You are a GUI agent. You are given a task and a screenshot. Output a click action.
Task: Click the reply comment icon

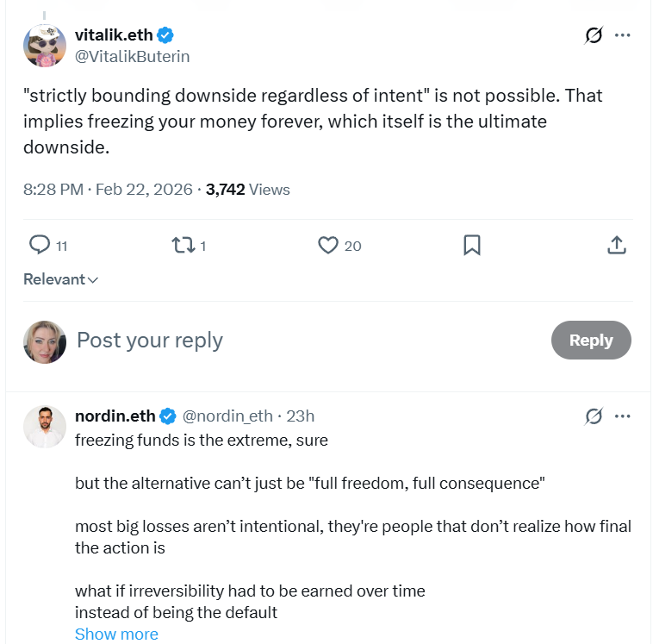tap(40, 246)
